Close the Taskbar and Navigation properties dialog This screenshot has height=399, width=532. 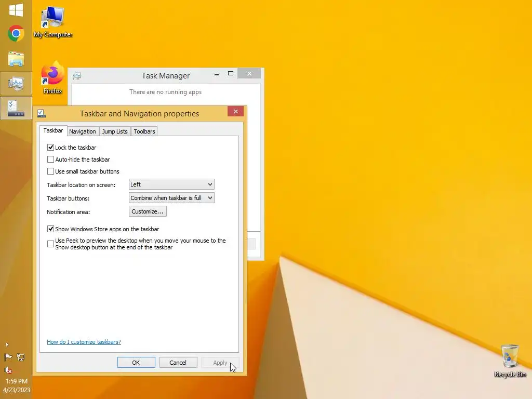click(236, 111)
